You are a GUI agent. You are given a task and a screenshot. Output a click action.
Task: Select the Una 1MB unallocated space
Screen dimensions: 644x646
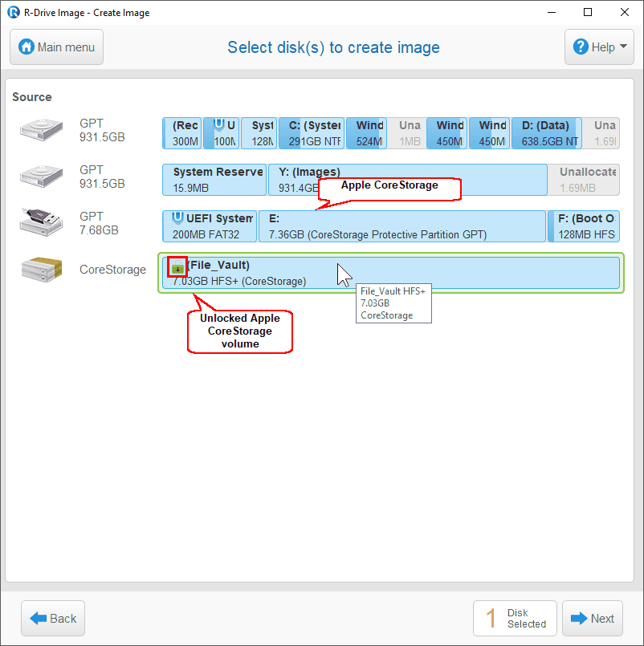click(x=406, y=133)
